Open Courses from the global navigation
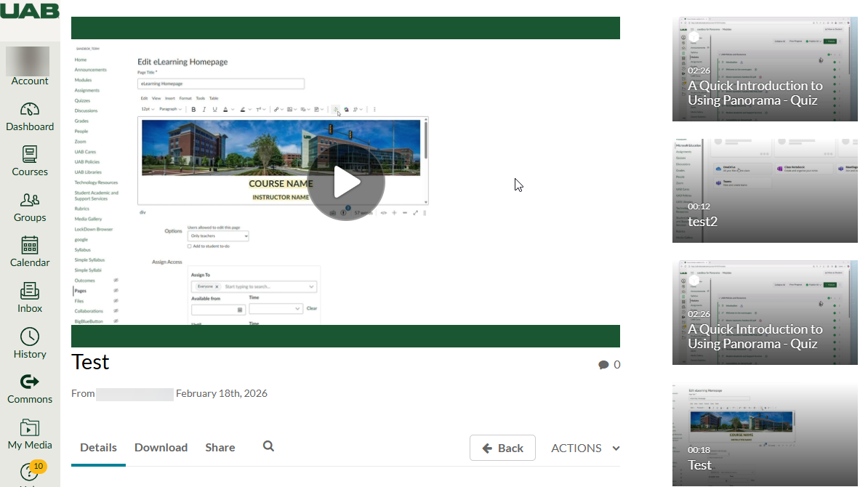The image size is (868, 487). point(30,155)
